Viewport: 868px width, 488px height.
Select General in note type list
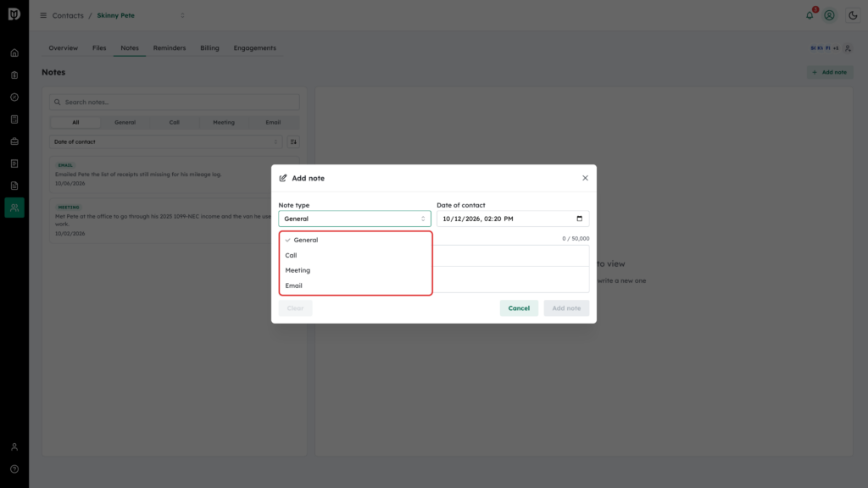[355, 240]
